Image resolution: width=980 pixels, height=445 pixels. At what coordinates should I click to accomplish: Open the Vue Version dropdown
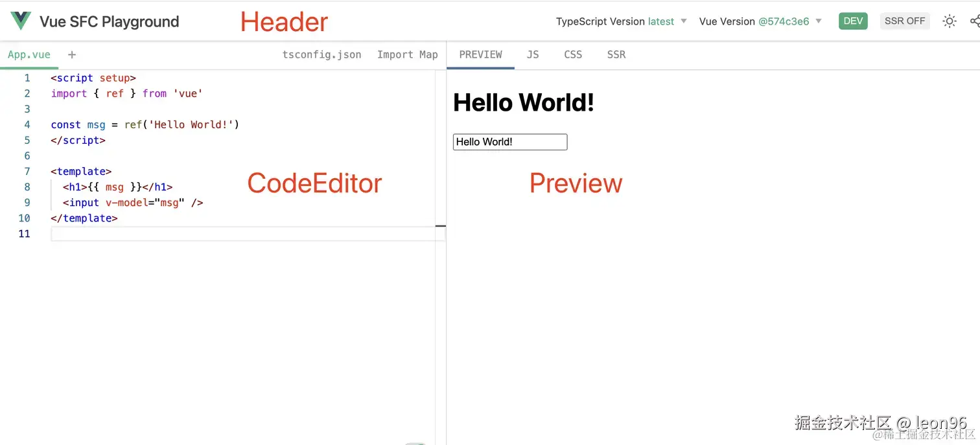(x=760, y=21)
